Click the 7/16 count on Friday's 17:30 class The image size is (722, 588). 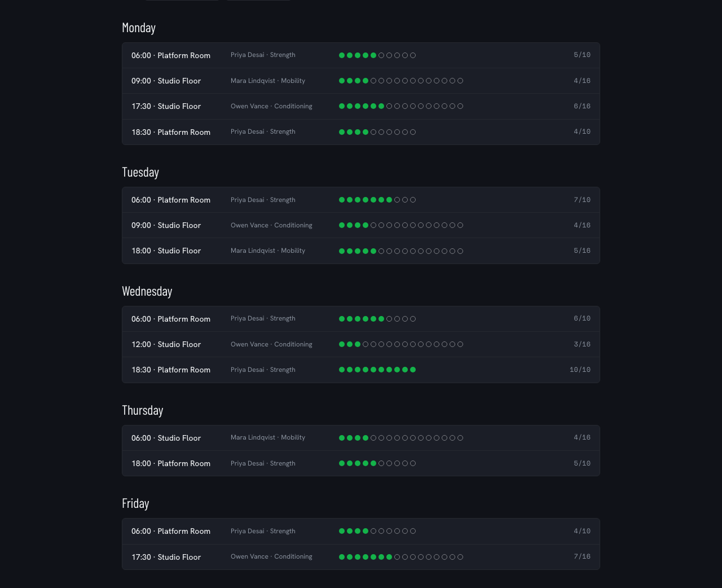(582, 556)
